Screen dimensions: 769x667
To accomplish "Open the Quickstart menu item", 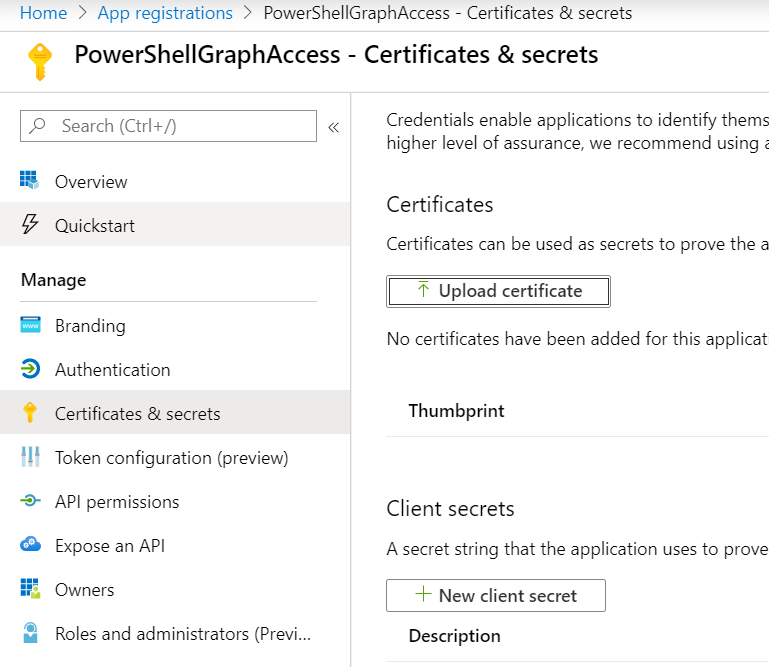I will click(x=175, y=226).
